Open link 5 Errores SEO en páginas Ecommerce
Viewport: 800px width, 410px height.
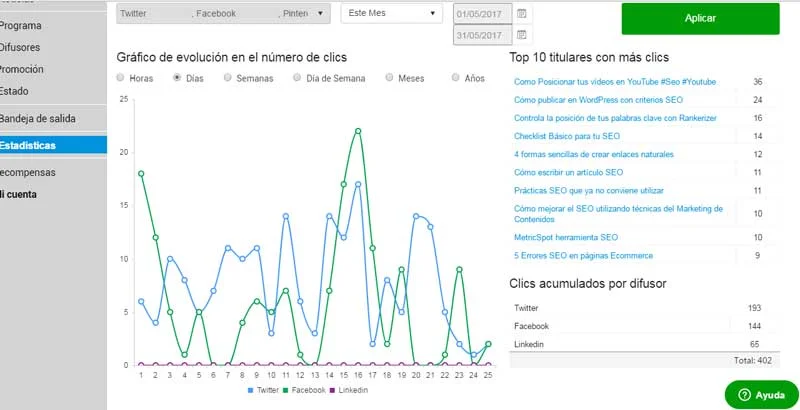583,255
